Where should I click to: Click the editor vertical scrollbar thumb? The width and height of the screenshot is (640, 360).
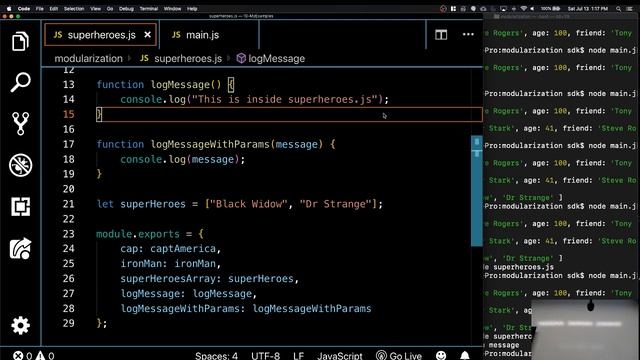(x=477, y=191)
